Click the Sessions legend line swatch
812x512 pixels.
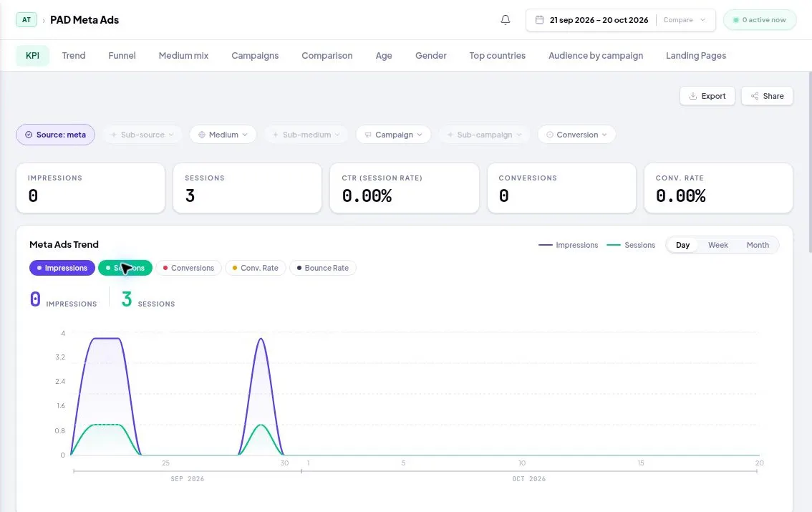[x=614, y=245]
